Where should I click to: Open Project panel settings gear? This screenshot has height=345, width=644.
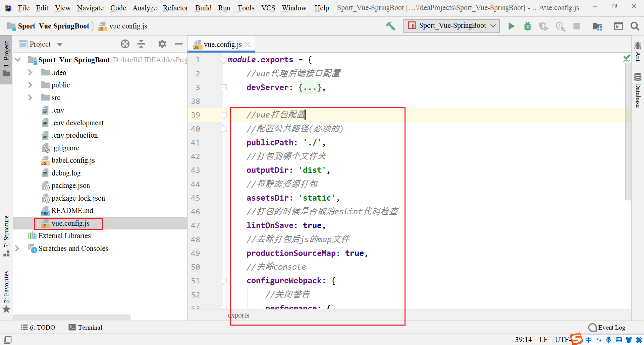162,44
